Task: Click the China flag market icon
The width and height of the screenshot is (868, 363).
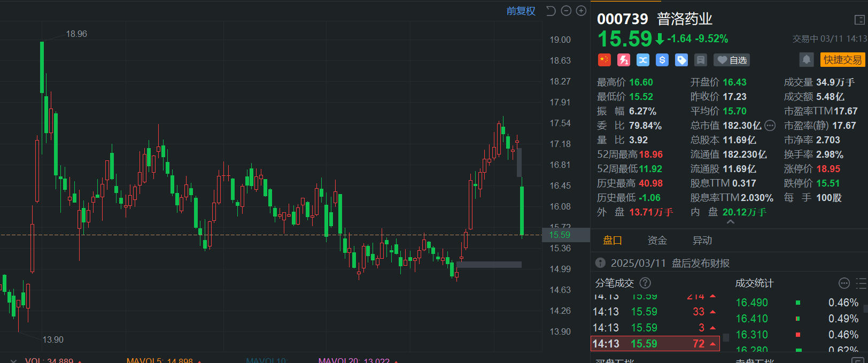Action: click(604, 60)
